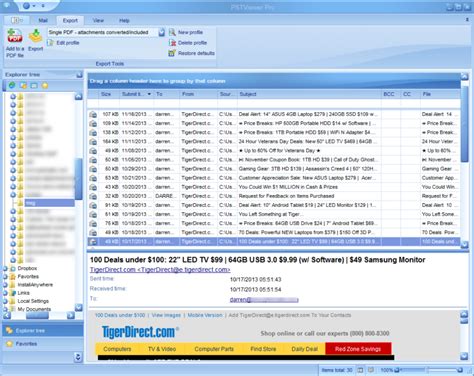The width and height of the screenshot is (474, 376).
Task: Open the Help ribbon tab
Action: point(124,20)
